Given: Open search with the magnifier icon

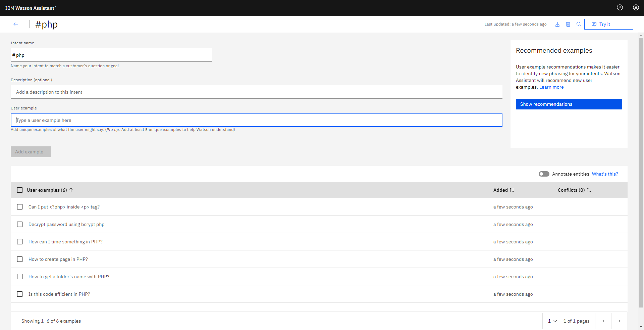Looking at the screenshot, I should (x=579, y=24).
